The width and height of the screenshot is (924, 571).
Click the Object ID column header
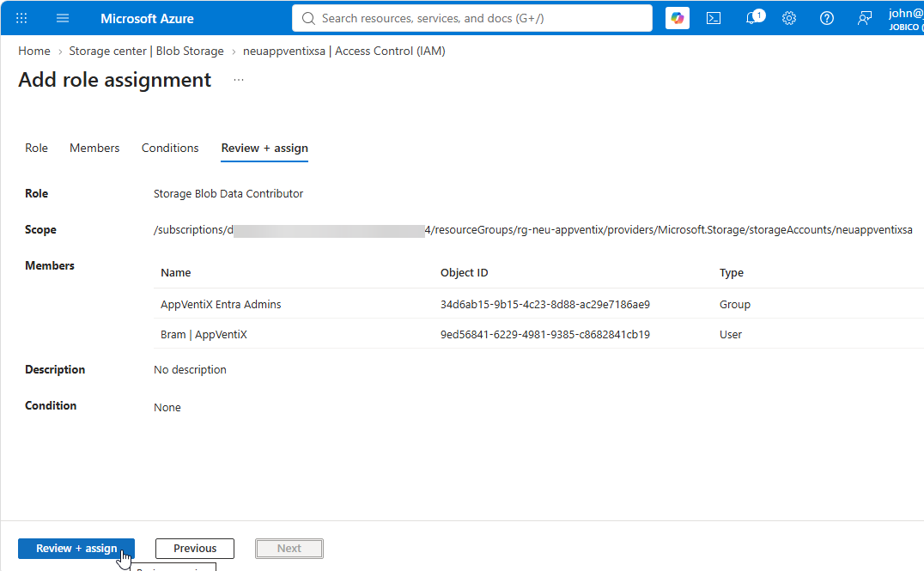point(465,272)
